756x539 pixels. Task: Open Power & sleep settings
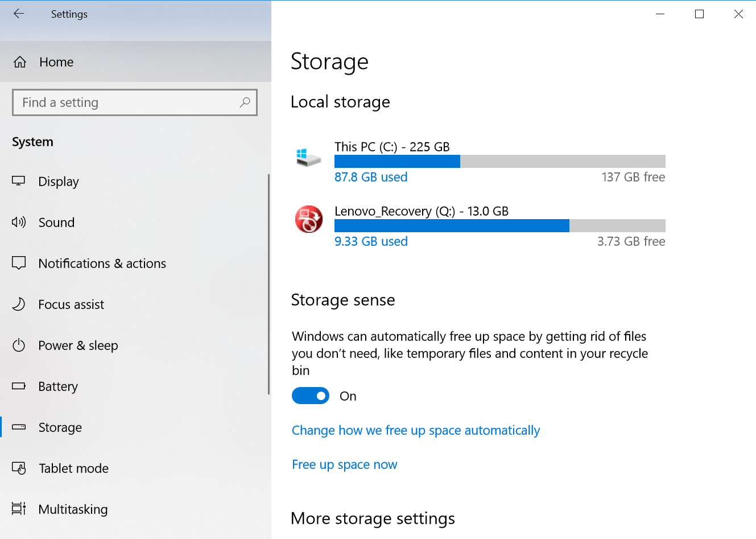click(78, 345)
